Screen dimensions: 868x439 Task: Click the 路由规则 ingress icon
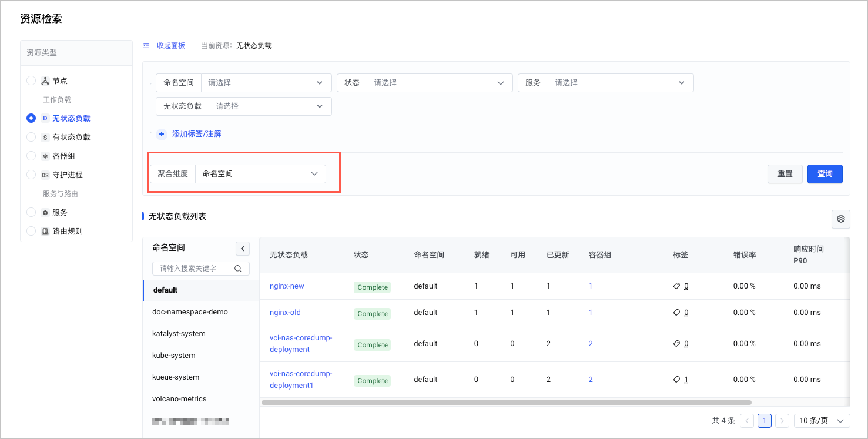coord(45,231)
